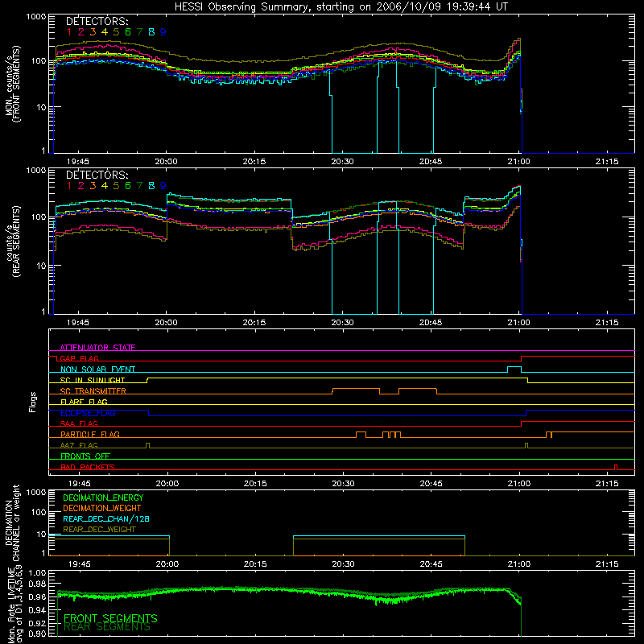
Task: Click the 'SC_TRANSMITTER' flag label
Action: 93,391
